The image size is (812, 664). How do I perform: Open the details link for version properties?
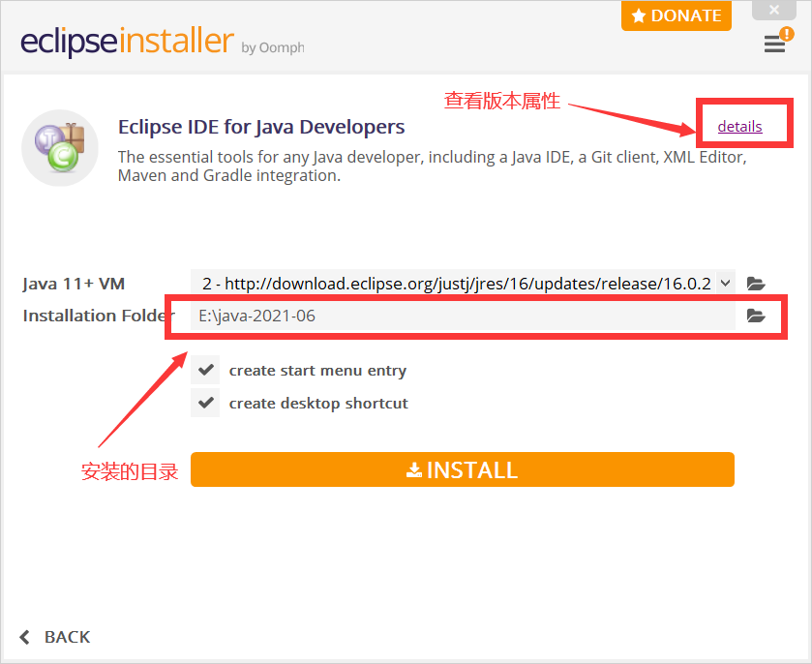[739, 126]
